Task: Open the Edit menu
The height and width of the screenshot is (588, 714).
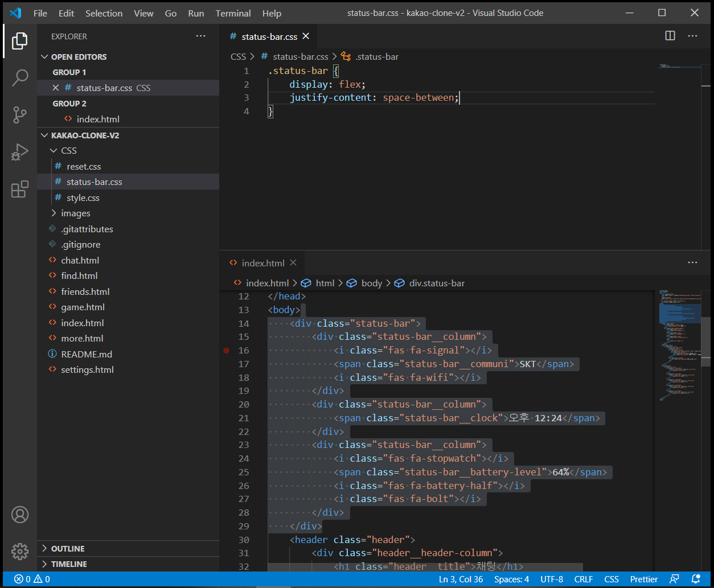Action: (67, 13)
